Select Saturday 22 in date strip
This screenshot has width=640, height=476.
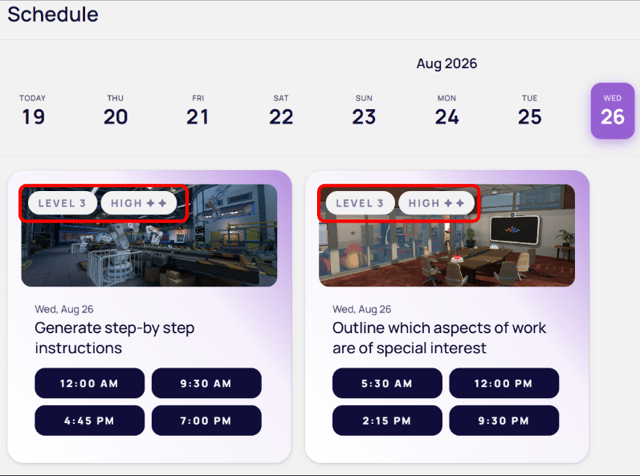click(x=281, y=111)
